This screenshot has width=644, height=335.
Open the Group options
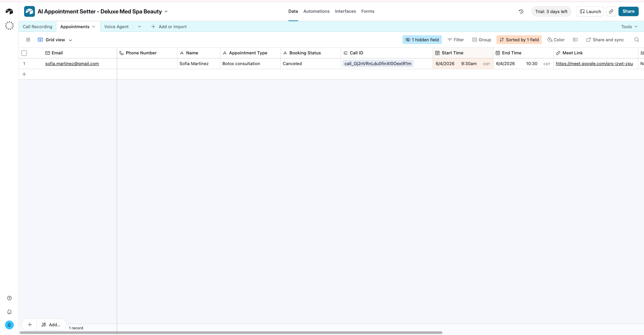pos(482,40)
